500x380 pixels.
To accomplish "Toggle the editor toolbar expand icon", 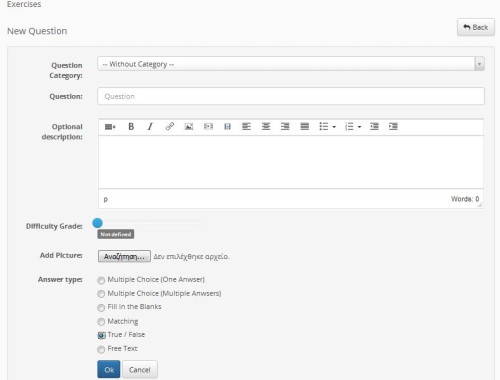I will coord(110,127).
